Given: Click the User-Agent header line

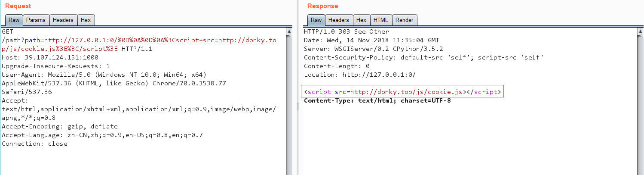Looking at the screenshot, I should (104, 75).
